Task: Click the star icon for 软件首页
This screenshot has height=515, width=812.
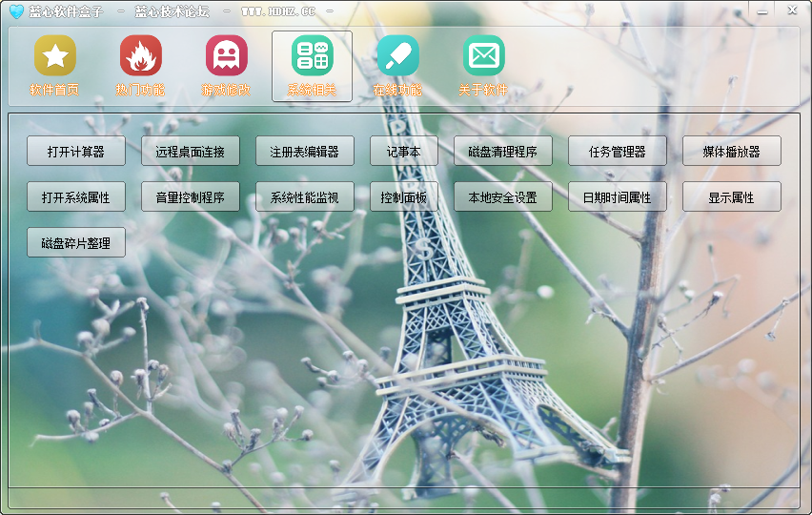Action: [55, 56]
